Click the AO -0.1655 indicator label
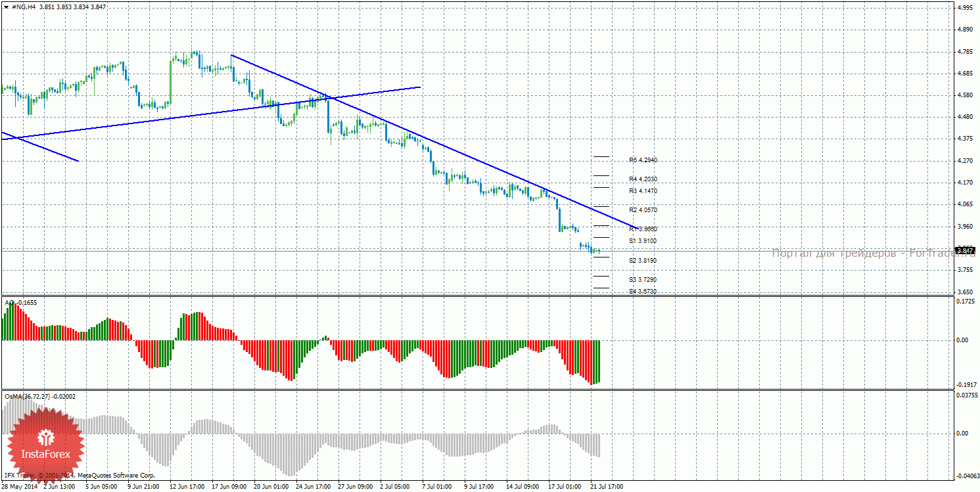The width and height of the screenshot is (980, 492). coord(21,303)
